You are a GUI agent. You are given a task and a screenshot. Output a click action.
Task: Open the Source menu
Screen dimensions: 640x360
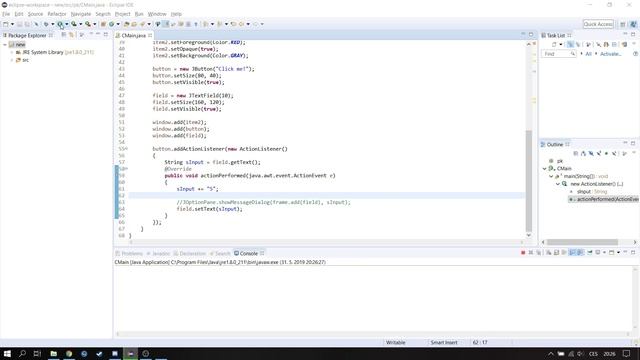click(35, 14)
